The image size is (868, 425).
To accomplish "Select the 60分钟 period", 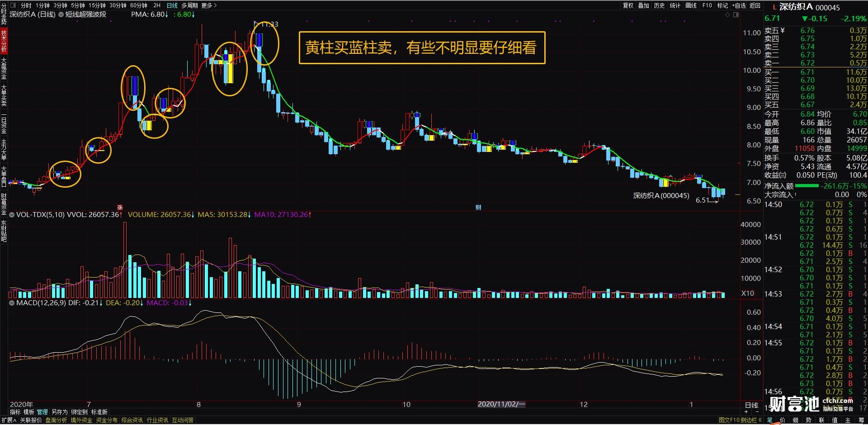I will click(x=139, y=5).
